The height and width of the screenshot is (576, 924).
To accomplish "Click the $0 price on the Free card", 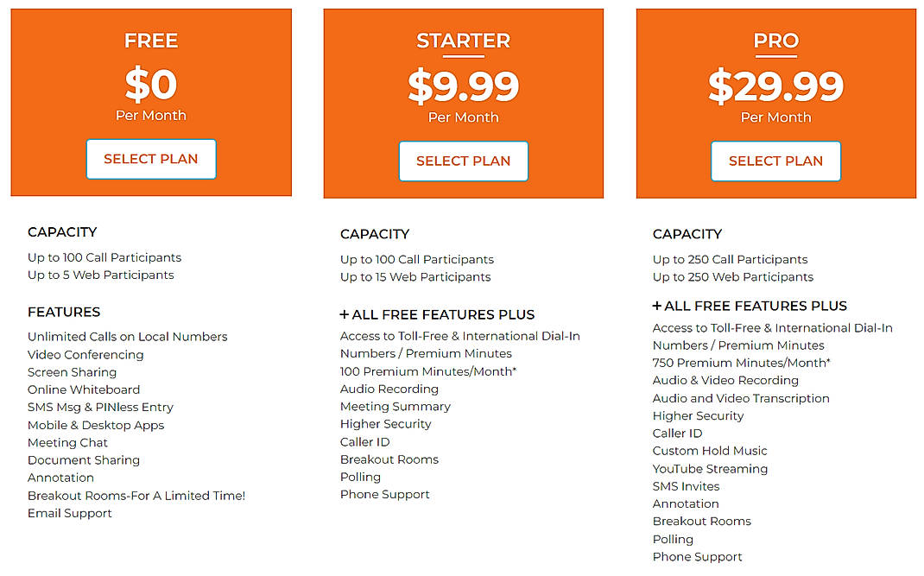I will point(151,85).
